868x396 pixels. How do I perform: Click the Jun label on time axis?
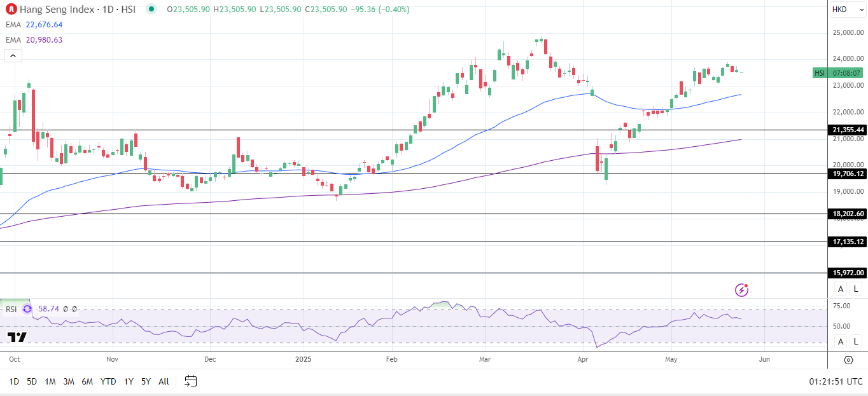pos(764,359)
